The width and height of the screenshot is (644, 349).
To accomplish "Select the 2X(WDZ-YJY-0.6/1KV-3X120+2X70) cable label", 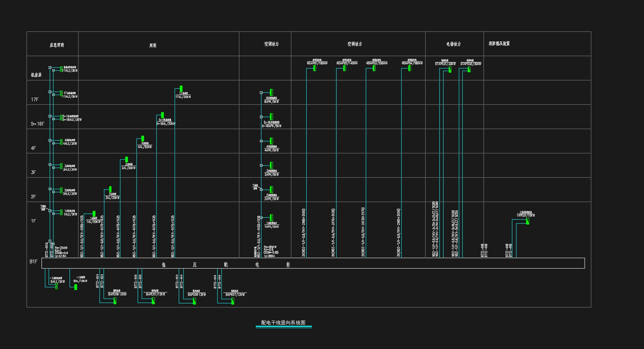I will 363,232.
